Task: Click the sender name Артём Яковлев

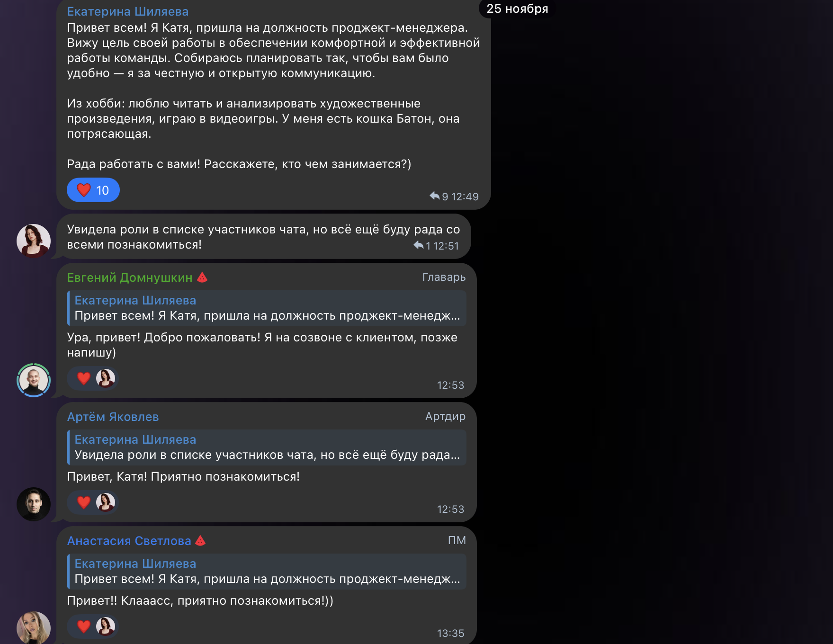Action: pos(113,417)
